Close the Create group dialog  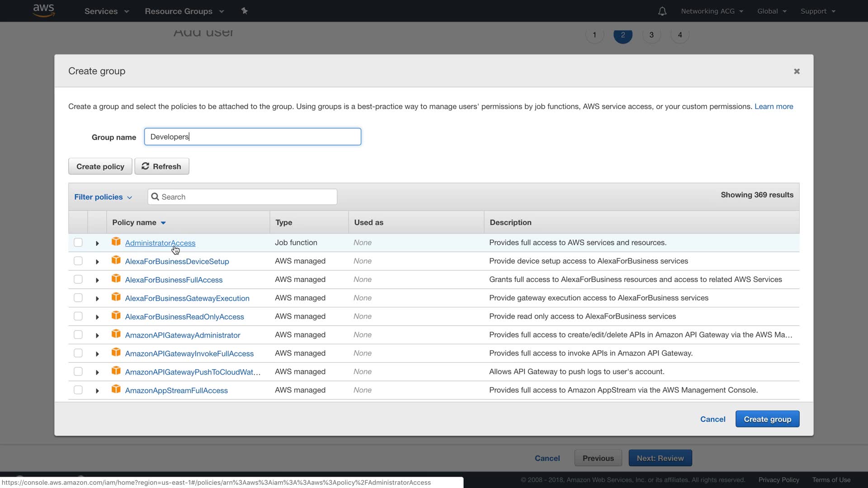pyautogui.click(x=797, y=71)
